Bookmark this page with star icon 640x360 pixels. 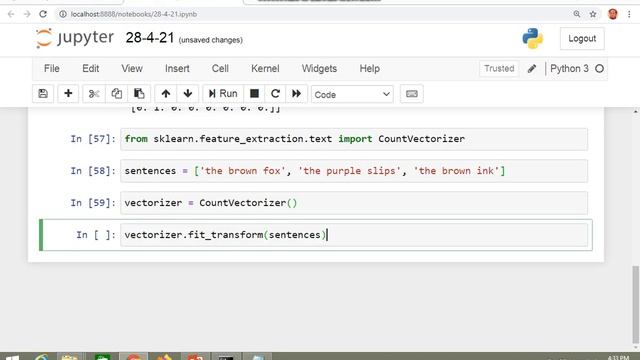click(x=593, y=14)
